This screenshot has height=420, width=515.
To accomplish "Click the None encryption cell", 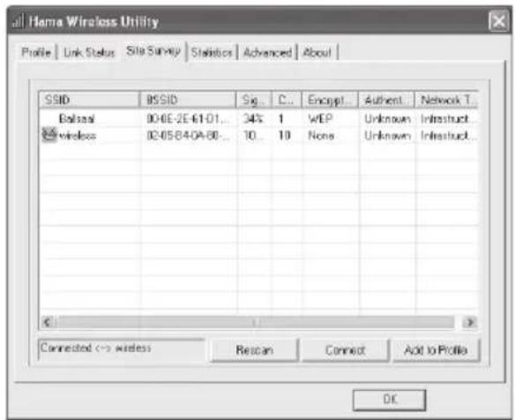I will 321,135.
